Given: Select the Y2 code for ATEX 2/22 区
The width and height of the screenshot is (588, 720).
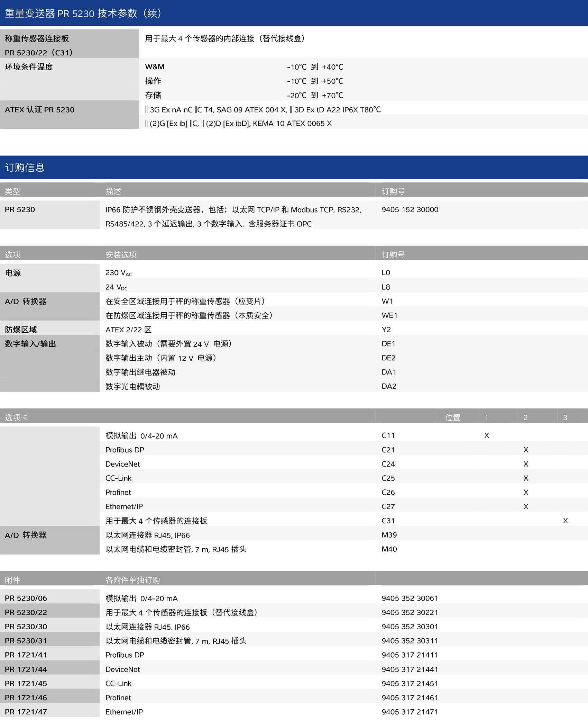Looking at the screenshot, I should [x=386, y=330].
